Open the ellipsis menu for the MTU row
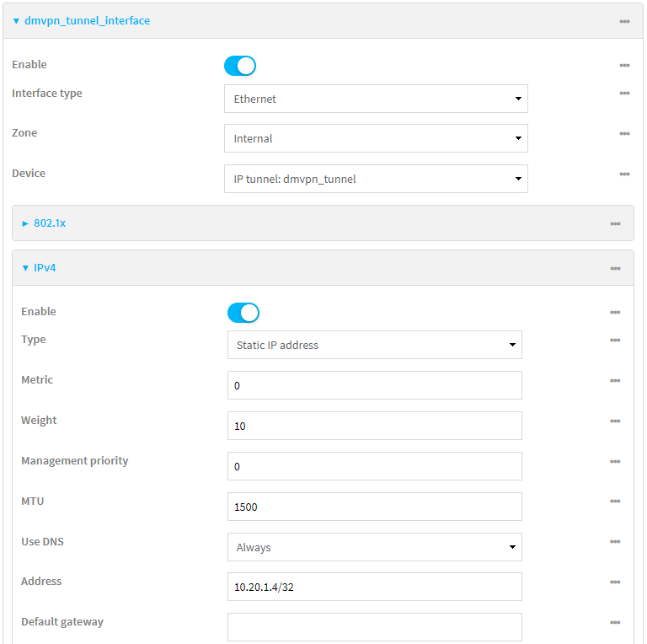The height and width of the screenshot is (644, 647). pyautogui.click(x=615, y=502)
